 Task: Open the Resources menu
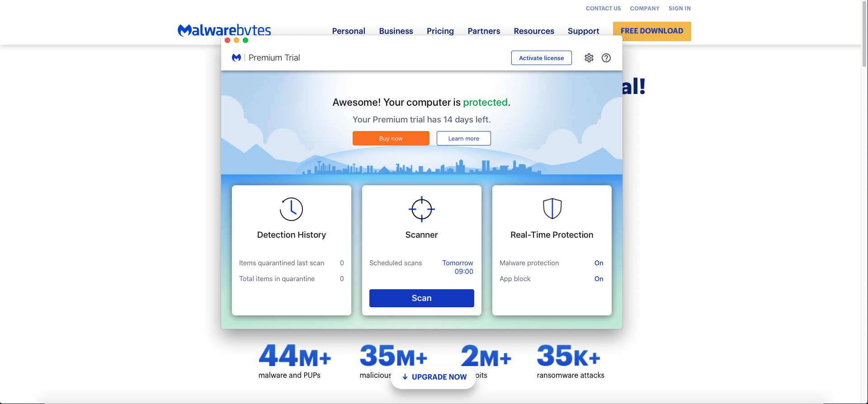[x=534, y=31]
